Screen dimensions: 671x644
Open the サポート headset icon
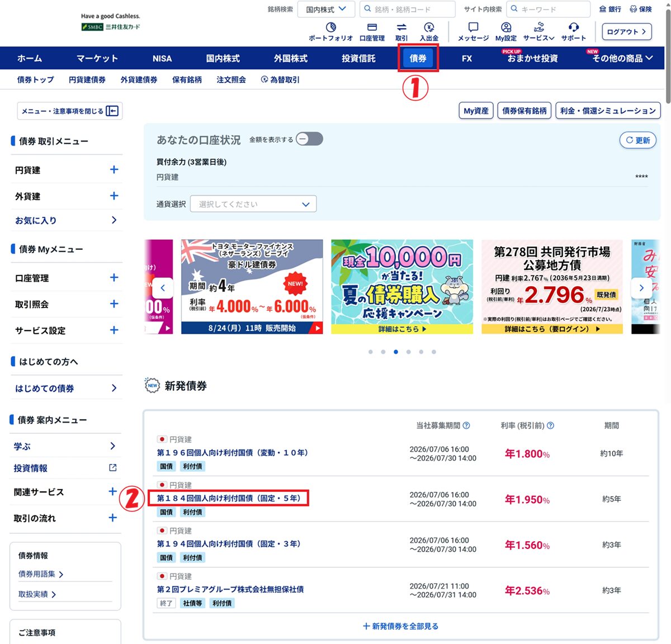(x=573, y=27)
